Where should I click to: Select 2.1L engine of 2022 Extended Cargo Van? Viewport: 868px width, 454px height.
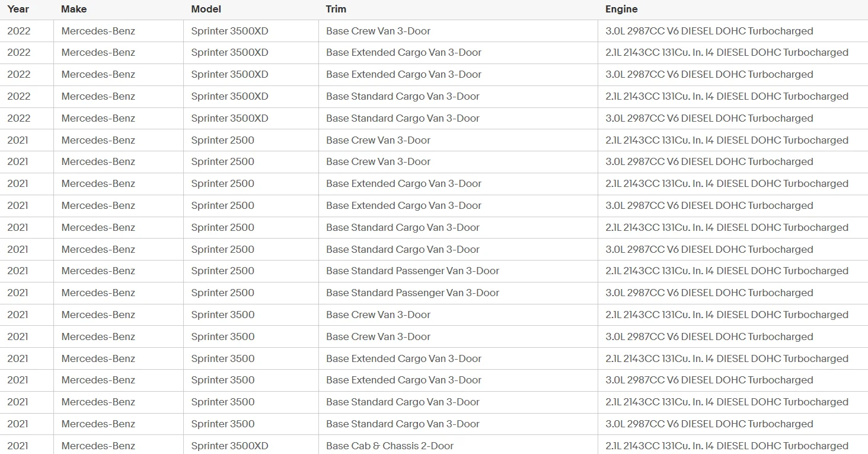(x=727, y=52)
